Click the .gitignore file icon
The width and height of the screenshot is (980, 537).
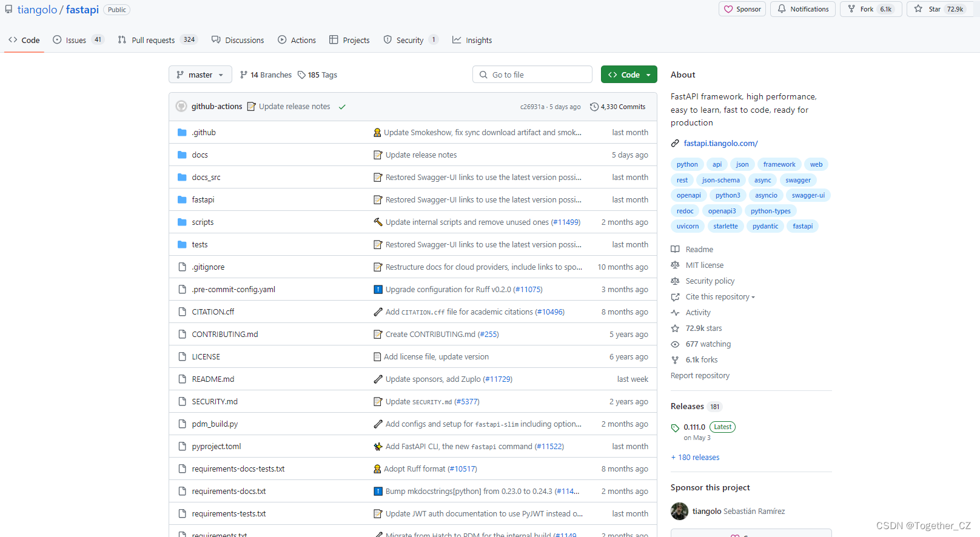click(182, 267)
